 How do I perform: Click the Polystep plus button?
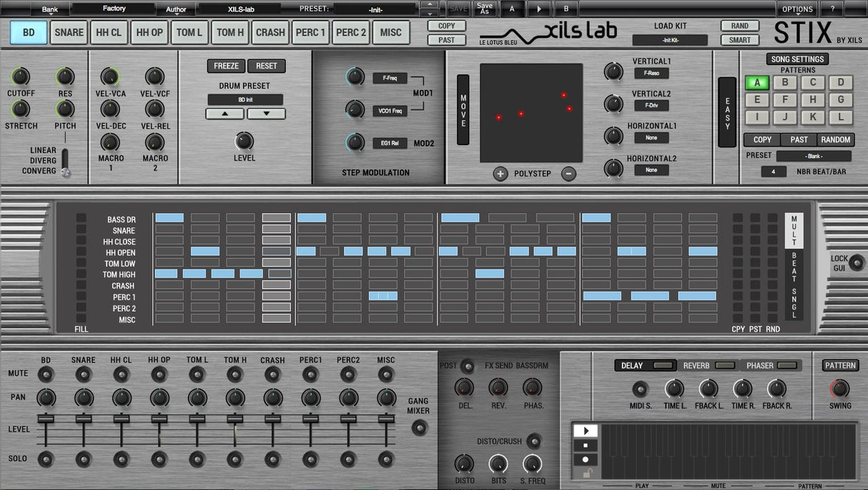pos(500,174)
